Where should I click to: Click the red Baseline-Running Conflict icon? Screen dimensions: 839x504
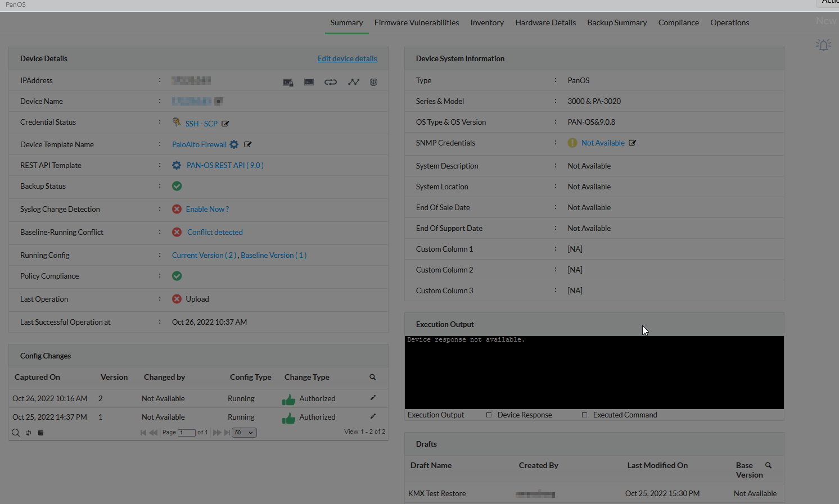pyautogui.click(x=177, y=232)
